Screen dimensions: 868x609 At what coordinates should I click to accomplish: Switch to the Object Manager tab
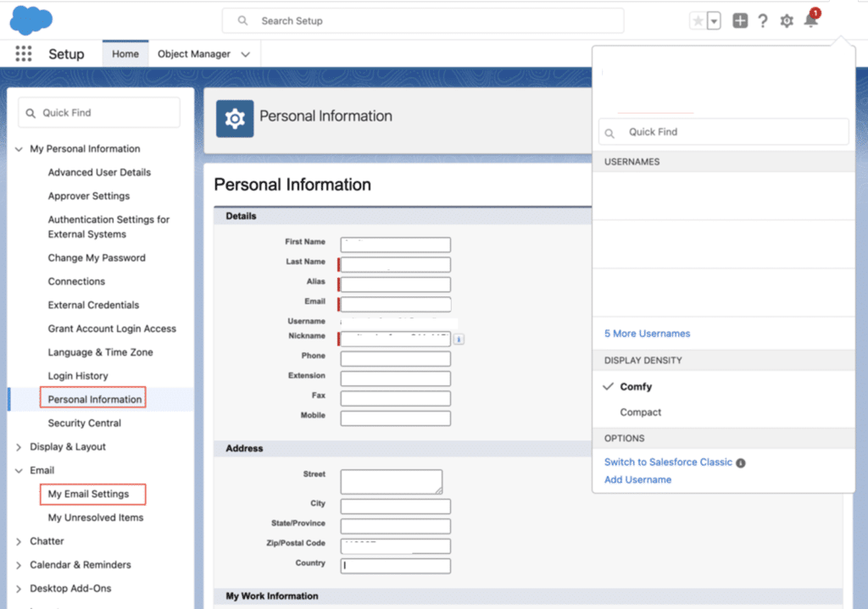click(x=194, y=54)
